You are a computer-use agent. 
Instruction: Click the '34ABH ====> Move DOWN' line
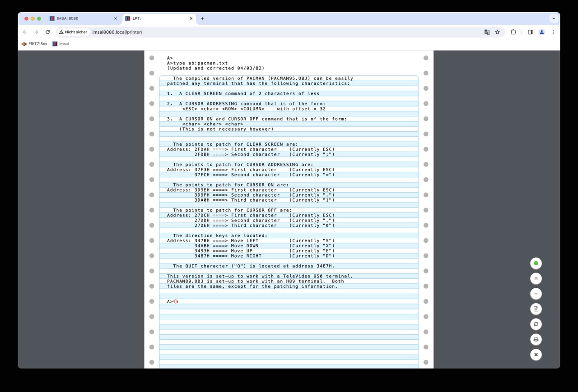click(265, 245)
